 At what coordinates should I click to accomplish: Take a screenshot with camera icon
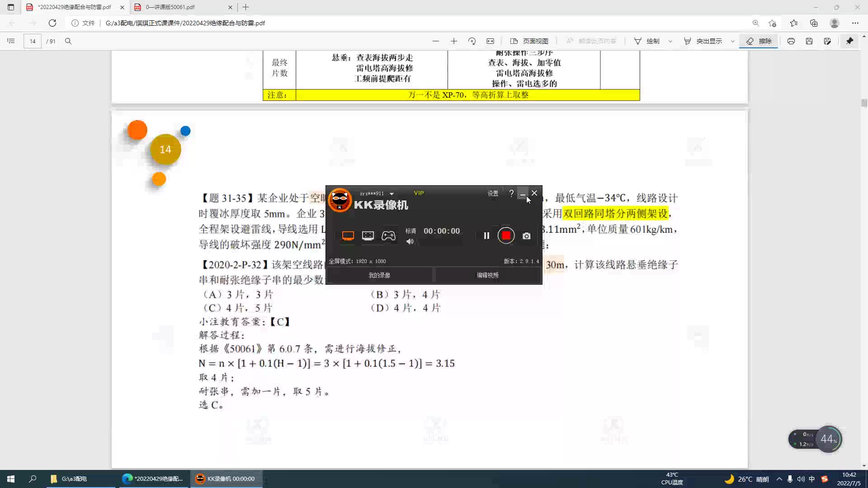point(526,236)
